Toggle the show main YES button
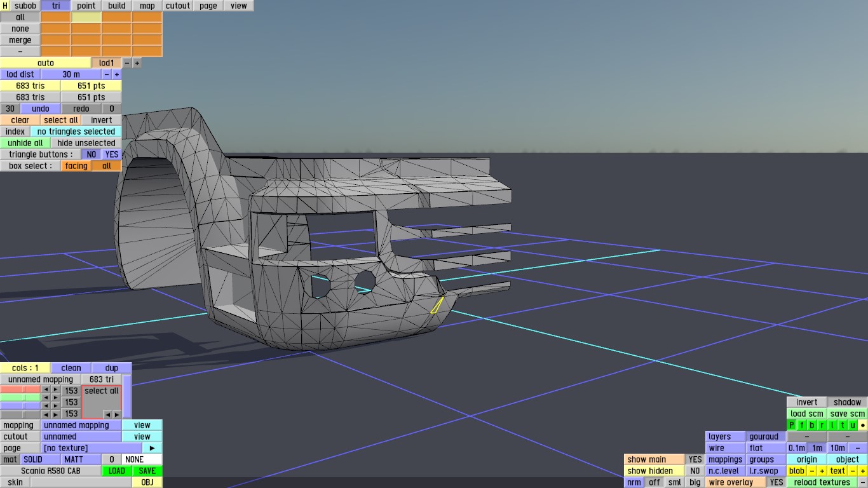The height and width of the screenshot is (488, 868). coord(695,459)
